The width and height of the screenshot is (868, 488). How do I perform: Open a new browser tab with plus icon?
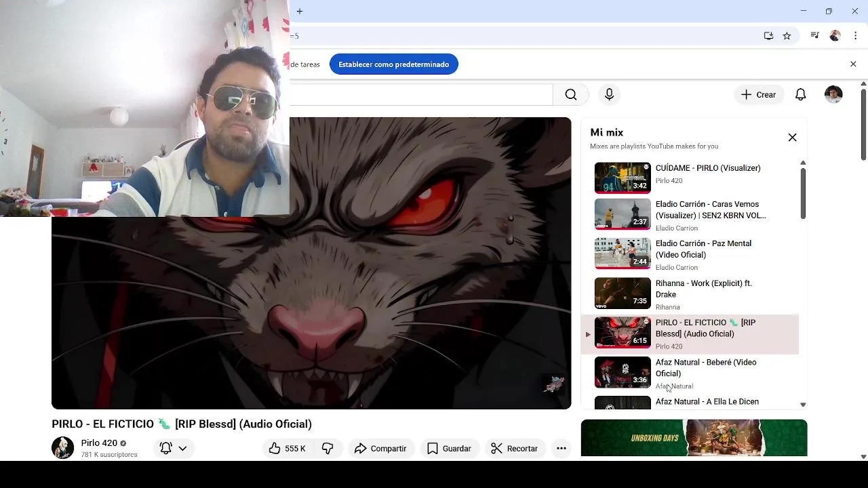300,11
